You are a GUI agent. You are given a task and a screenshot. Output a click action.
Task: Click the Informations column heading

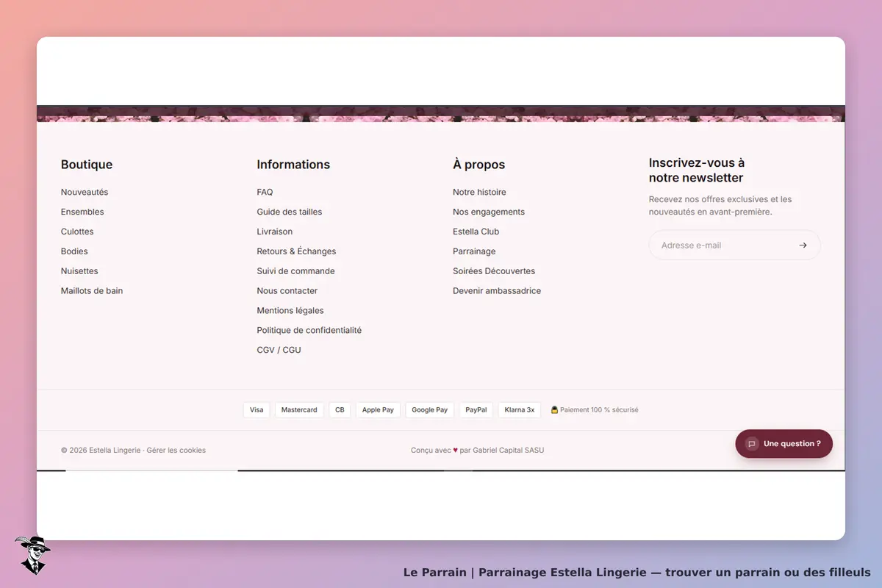[293, 165]
